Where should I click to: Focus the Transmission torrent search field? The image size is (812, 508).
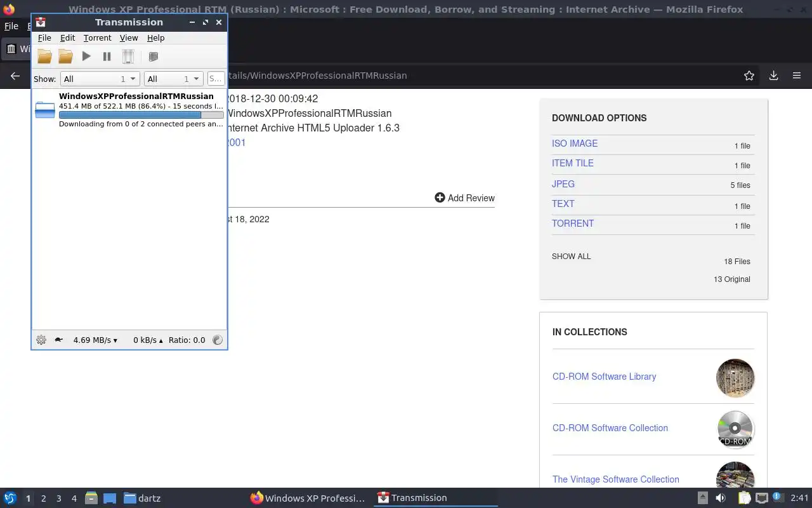pyautogui.click(x=216, y=79)
